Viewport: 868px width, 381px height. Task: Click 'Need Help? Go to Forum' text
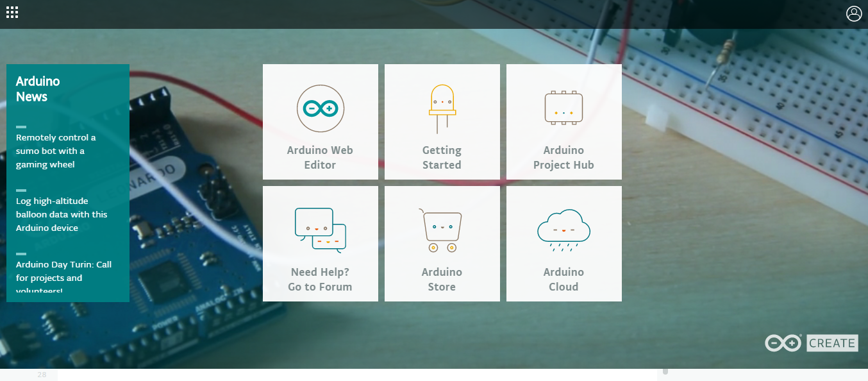(x=320, y=279)
